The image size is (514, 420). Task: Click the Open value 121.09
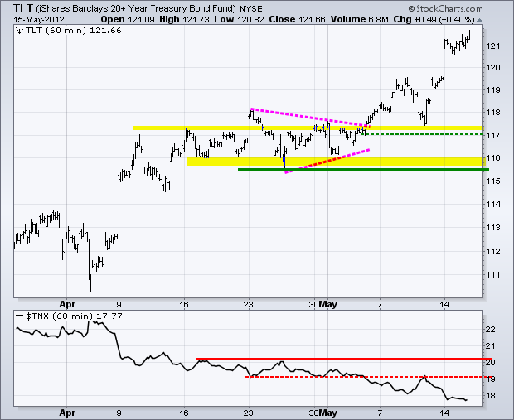click(141, 20)
